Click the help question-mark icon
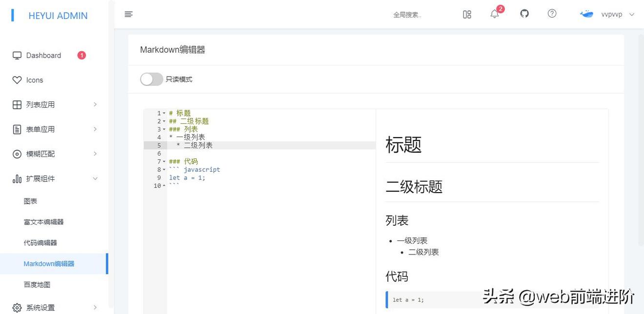 [x=552, y=14]
